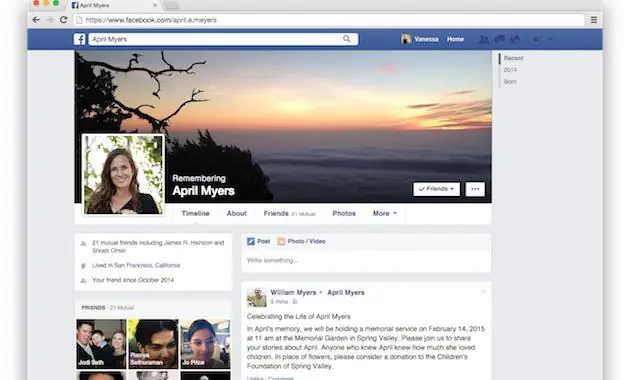Click the FRIENDS section heading
The height and width of the screenshot is (380, 630).
pos(93,308)
